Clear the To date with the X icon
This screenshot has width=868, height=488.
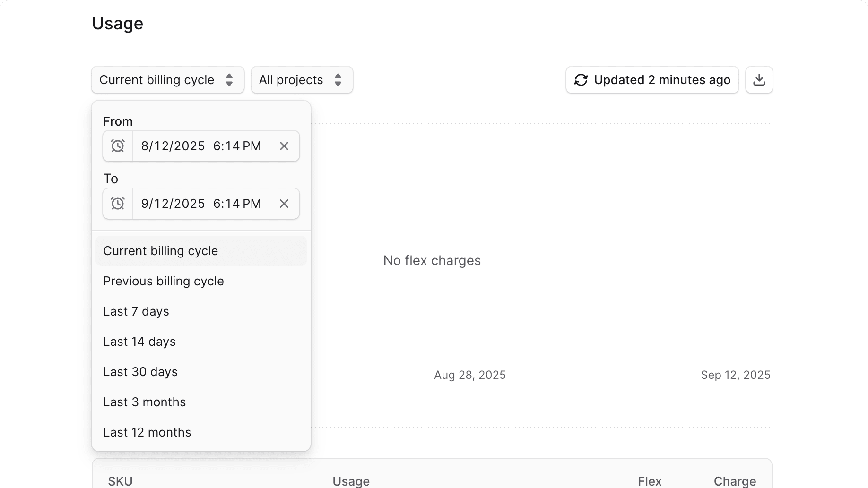[284, 204]
